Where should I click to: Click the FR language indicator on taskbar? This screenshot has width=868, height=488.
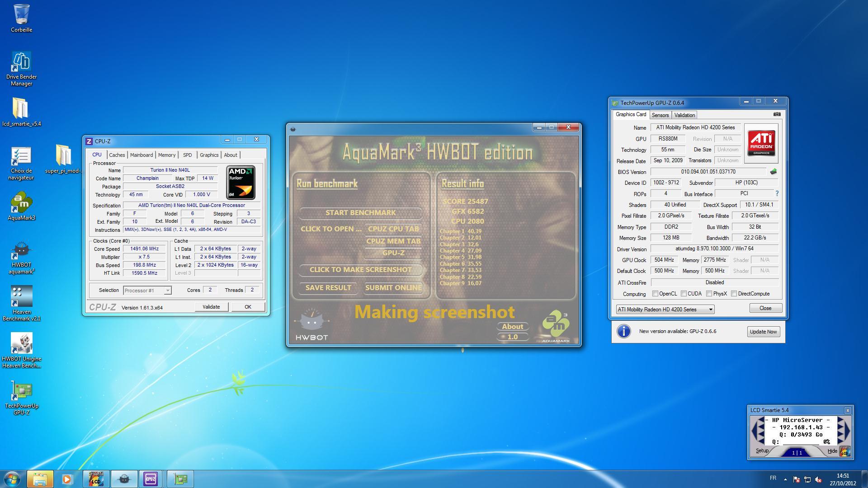pos(773,478)
